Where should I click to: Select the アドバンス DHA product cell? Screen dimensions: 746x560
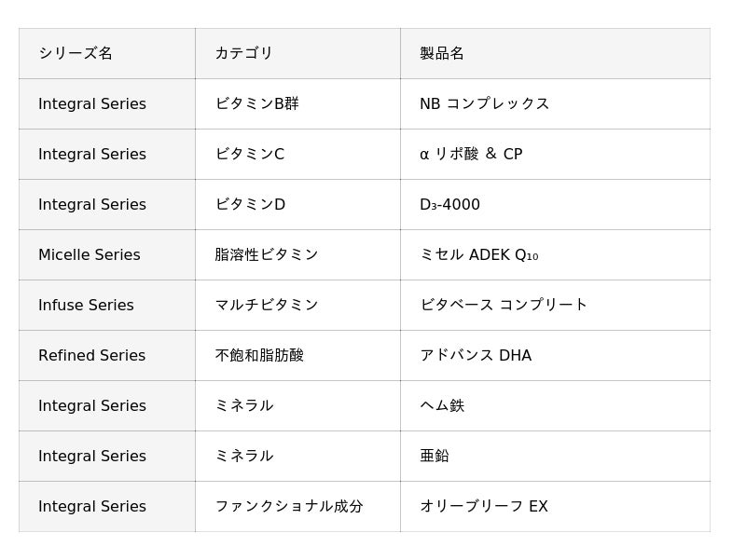[x=555, y=355]
